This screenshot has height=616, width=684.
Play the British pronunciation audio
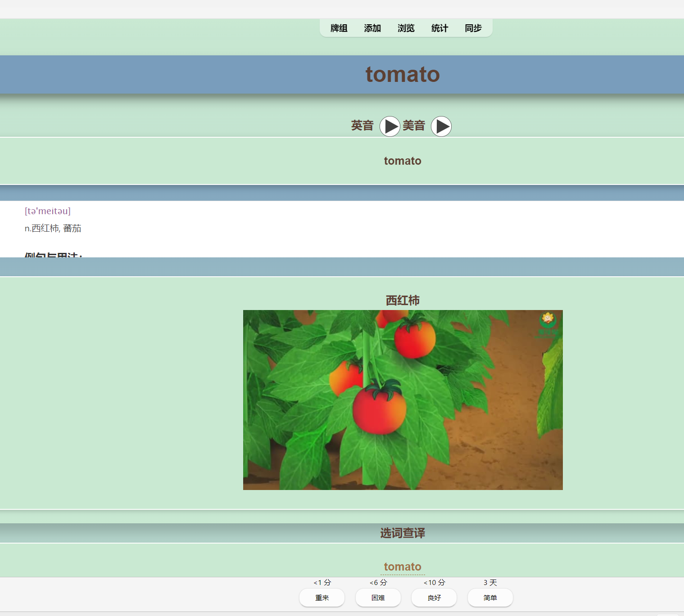(x=390, y=126)
